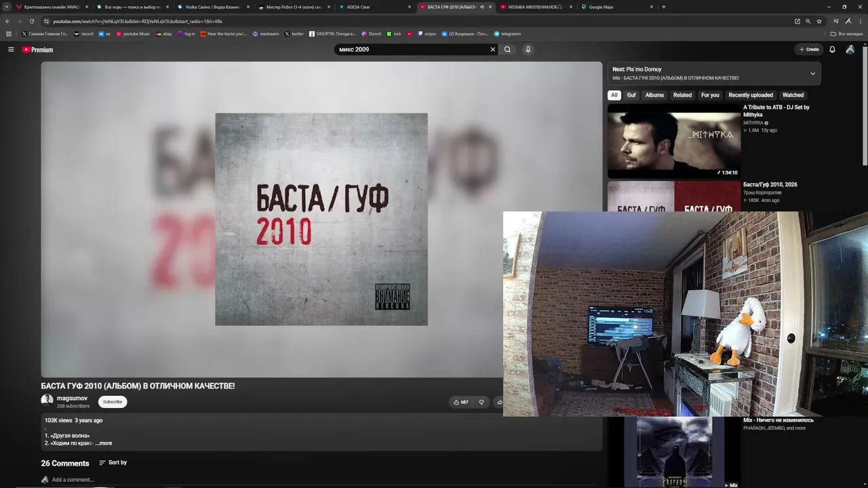Reload the current page
The image size is (868, 488).
click(31, 21)
